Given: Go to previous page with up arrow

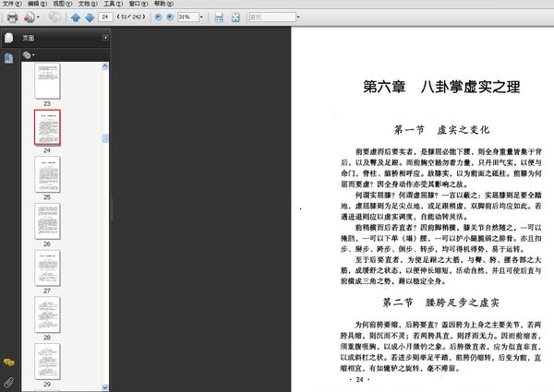Looking at the screenshot, I should tap(76, 17).
